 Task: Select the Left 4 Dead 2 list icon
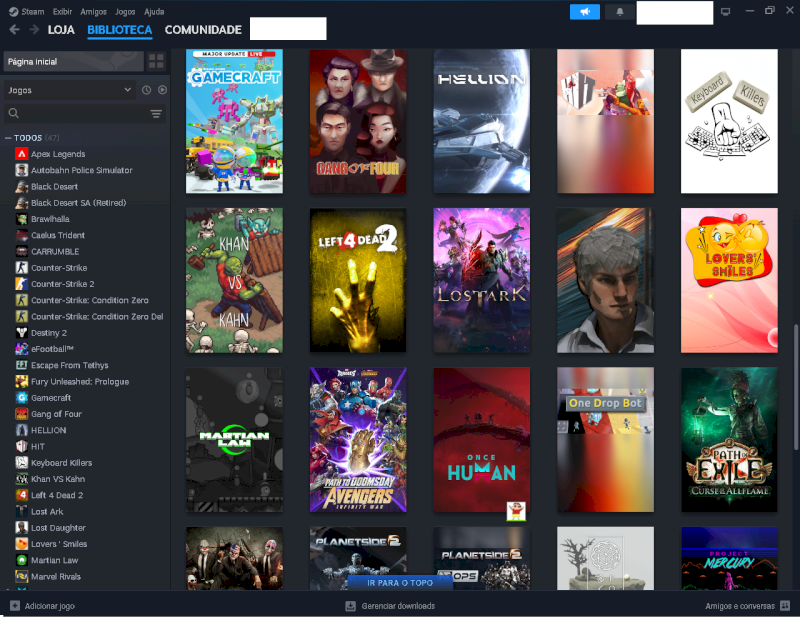pos(21,495)
